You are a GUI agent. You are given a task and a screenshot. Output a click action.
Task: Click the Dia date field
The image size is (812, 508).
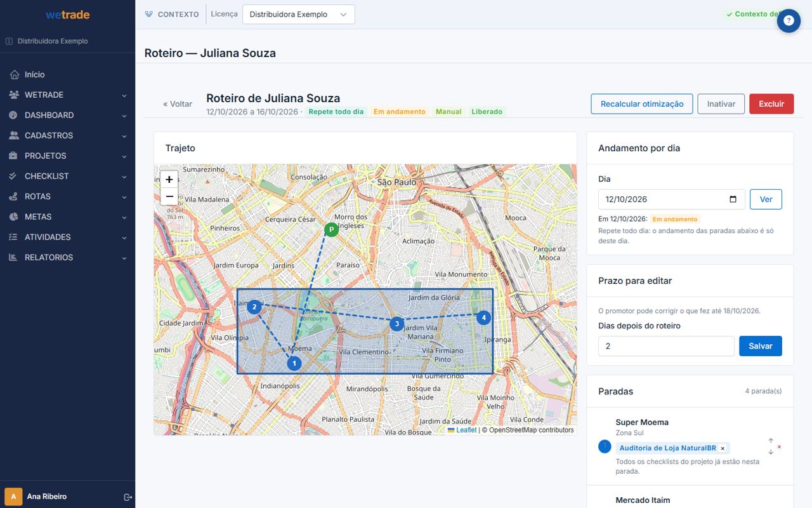(672, 199)
